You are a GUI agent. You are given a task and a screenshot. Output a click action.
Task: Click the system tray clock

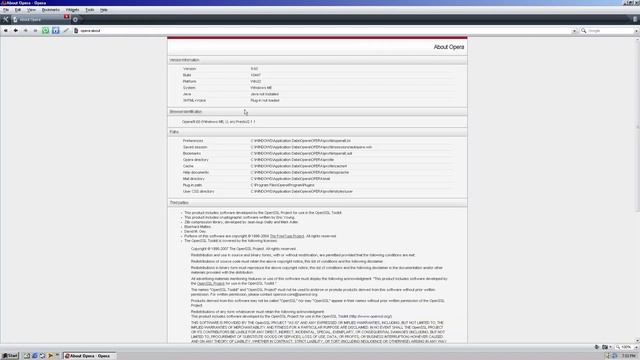(x=629, y=356)
